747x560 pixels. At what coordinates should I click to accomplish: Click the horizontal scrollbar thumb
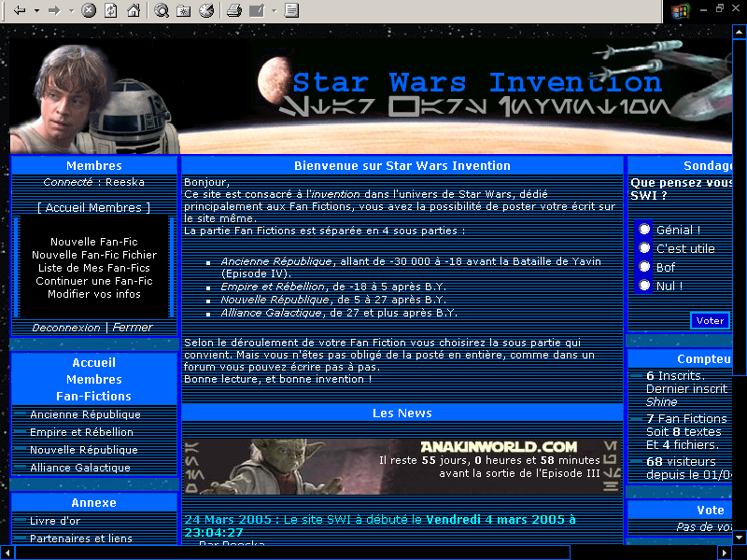[x=293, y=553]
